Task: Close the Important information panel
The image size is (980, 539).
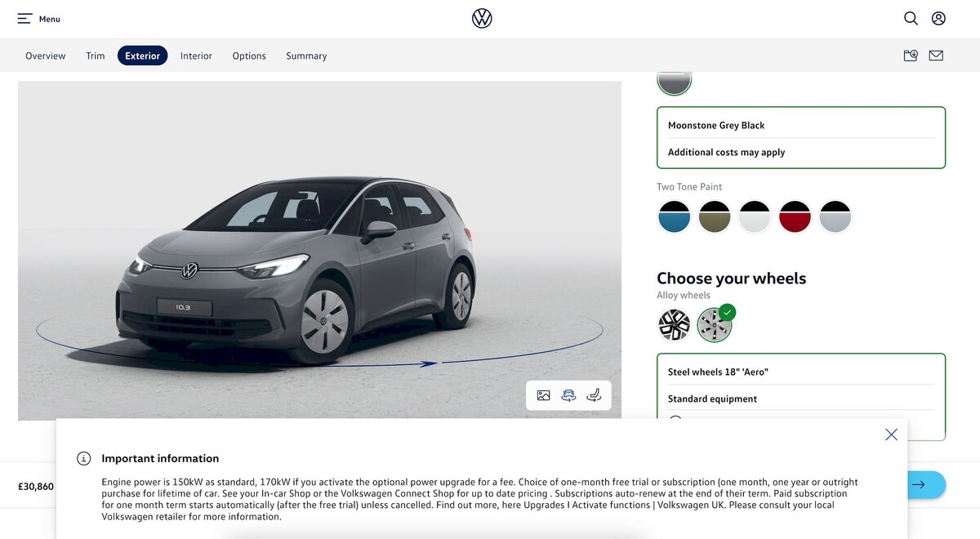Action: point(891,434)
